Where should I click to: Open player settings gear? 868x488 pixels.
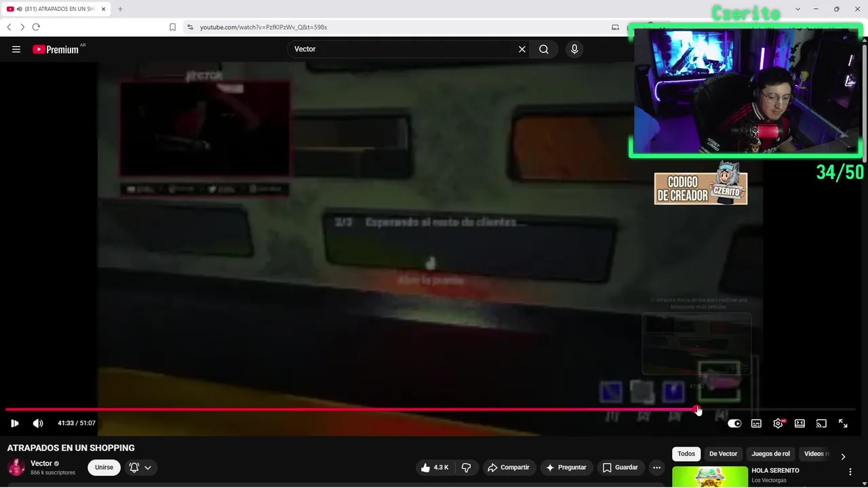778,424
